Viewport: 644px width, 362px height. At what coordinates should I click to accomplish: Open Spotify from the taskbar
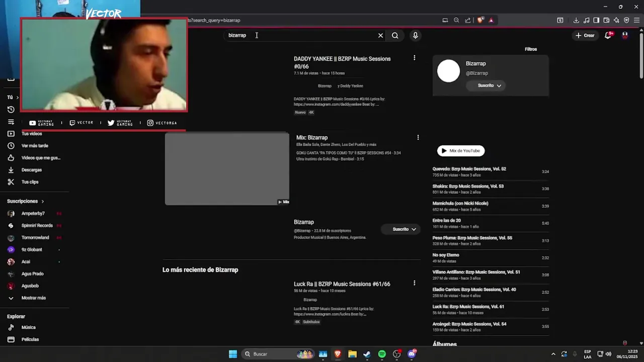(382, 354)
